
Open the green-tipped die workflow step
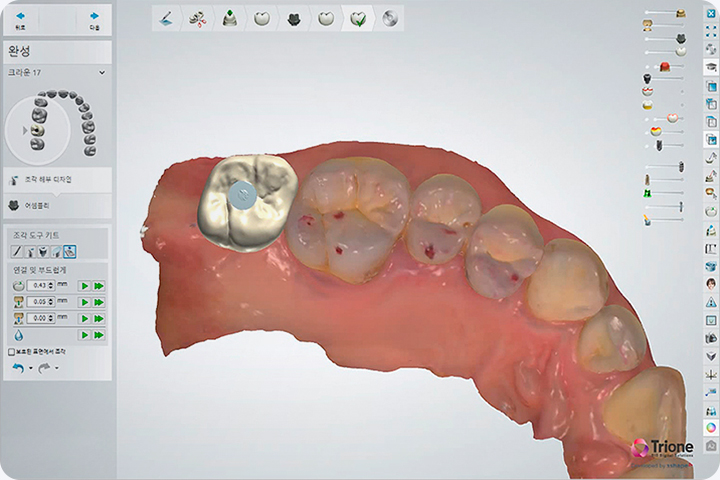pyautogui.click(x=230, y=19)
